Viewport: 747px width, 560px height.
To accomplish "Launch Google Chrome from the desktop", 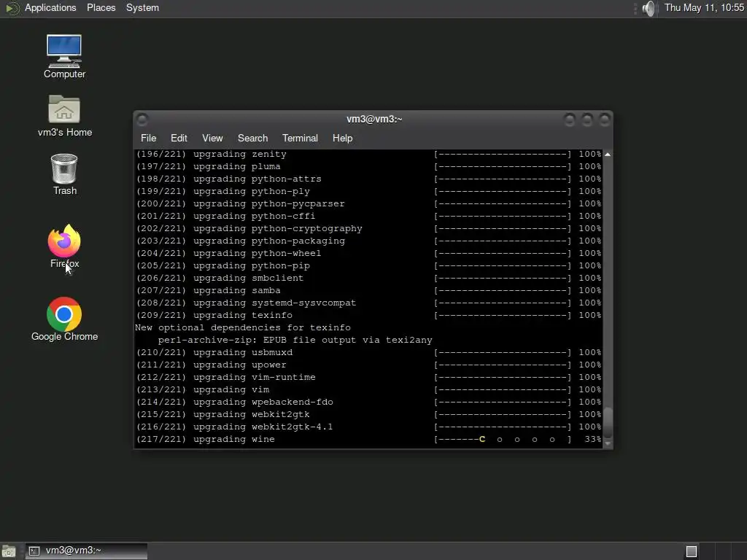I will [x=64, y=319].
